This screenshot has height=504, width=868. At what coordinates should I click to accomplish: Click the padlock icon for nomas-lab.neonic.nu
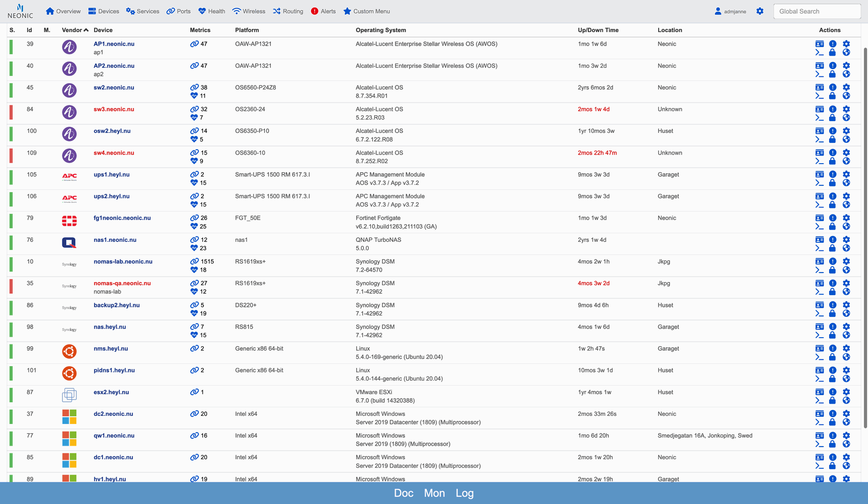[x=832, y=270]
